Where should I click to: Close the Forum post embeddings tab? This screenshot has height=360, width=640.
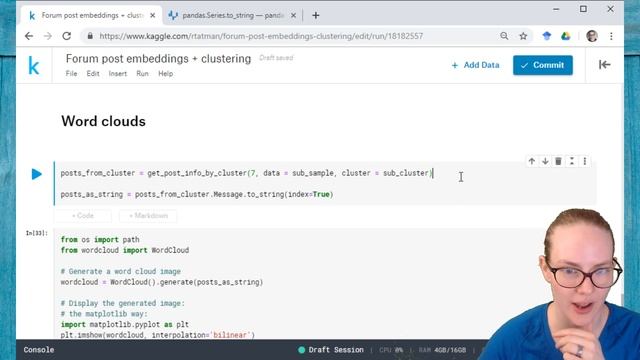point(153,16)
